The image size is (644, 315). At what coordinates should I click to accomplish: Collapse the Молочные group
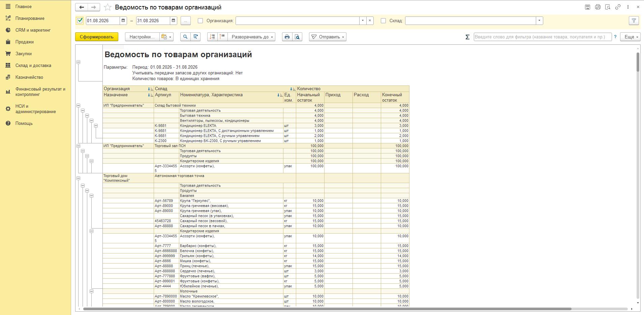(x=91, y=291)
